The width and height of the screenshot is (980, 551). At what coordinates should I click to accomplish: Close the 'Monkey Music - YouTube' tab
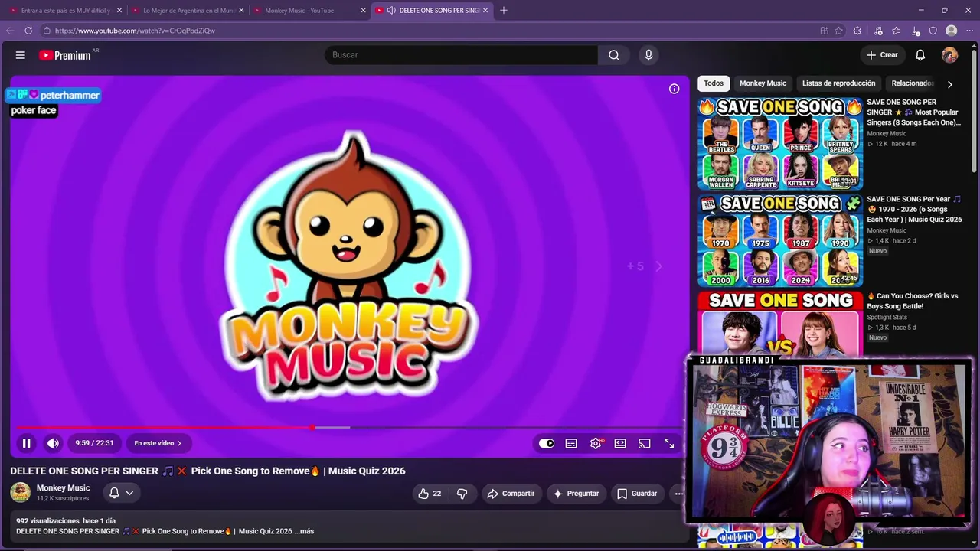coord(363,11)
